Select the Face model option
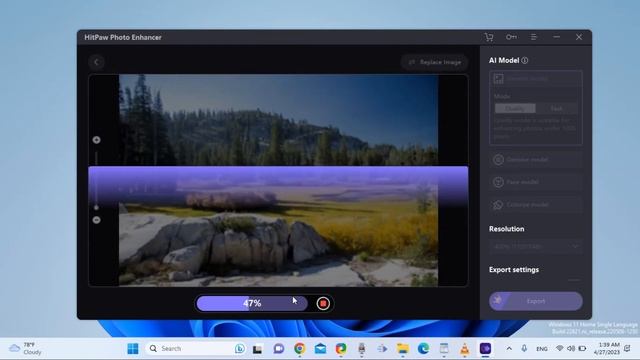 click(x=536, y=182)
